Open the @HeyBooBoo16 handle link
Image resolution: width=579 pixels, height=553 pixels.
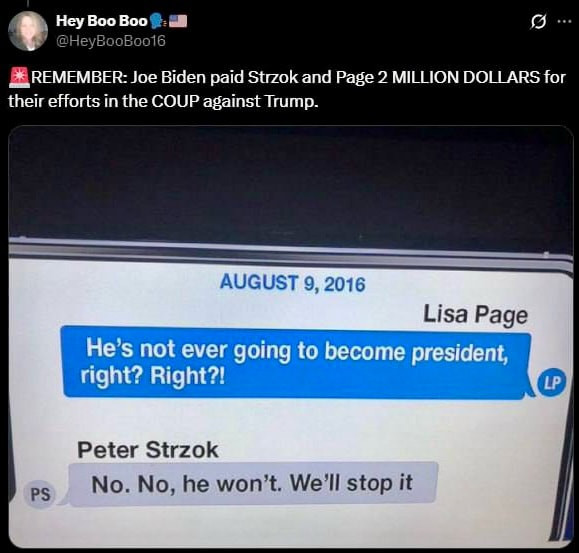tap(111, 41)
